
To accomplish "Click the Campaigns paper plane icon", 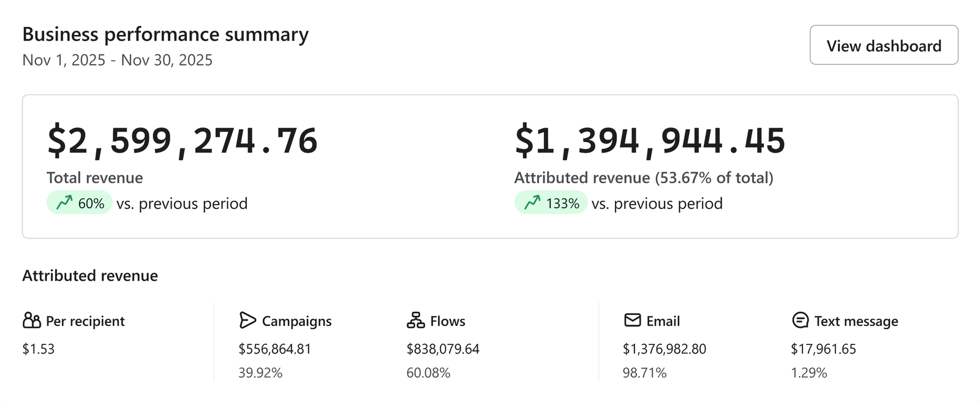I will click(x=247, y=320).
